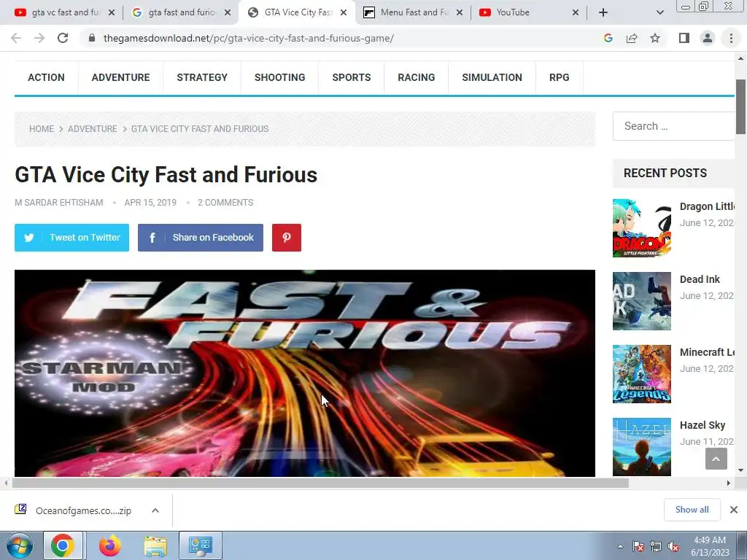The height and width of the screenshot is (560, 747).
Task: Open the Dead Ink thumbnail
Action: tap(642, 301)
